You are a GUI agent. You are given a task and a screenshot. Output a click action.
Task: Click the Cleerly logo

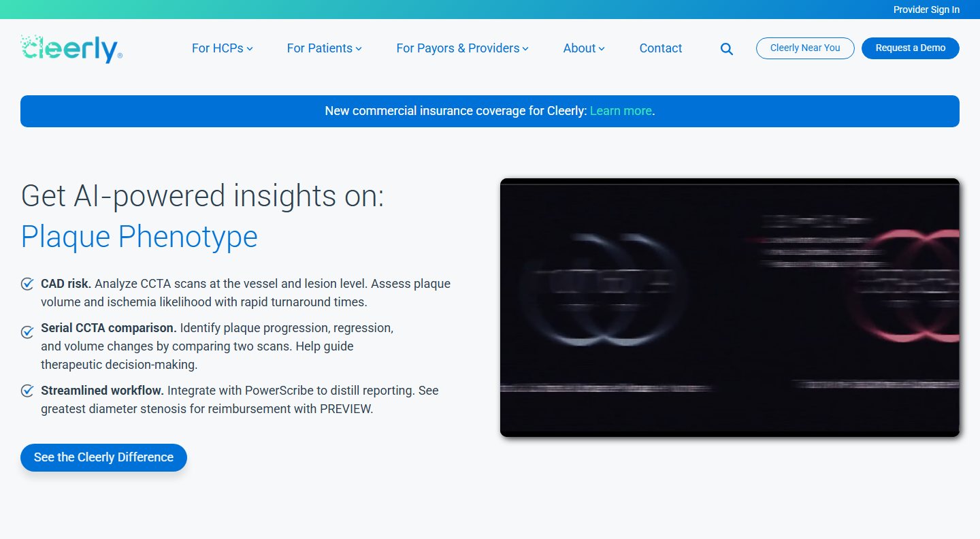click(x=71, y=48)
